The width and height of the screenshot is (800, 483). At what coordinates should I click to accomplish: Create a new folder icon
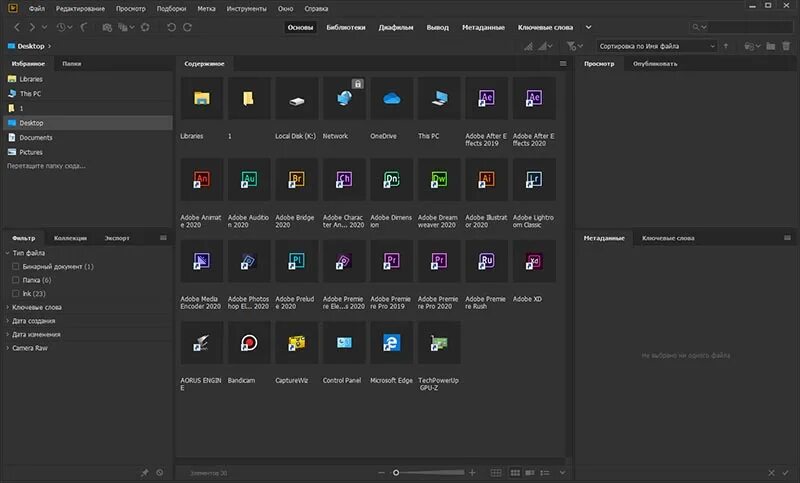[x=770, y=46]
